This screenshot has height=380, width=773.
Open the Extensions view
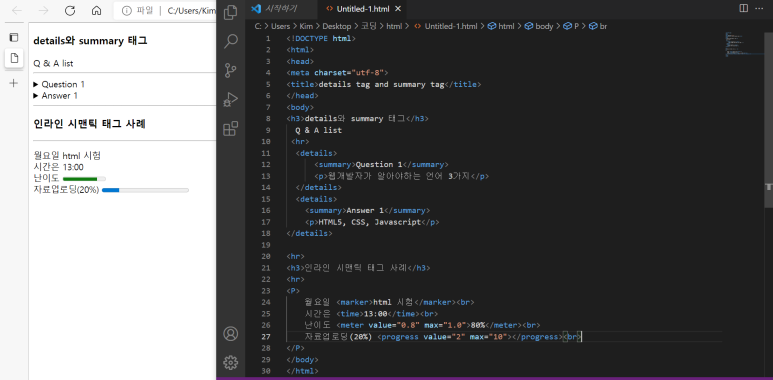[230, 129]
